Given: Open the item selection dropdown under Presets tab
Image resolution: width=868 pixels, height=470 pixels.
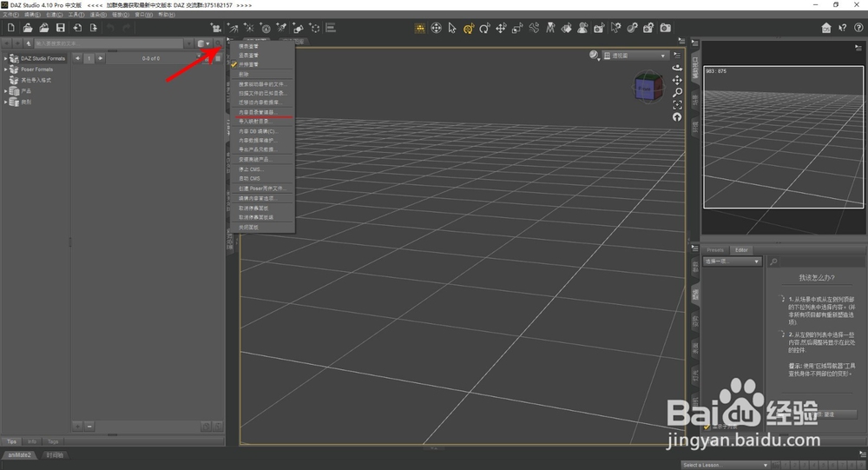Looking at the screenshot, I should pyautogui.click(x=733, y=261).
